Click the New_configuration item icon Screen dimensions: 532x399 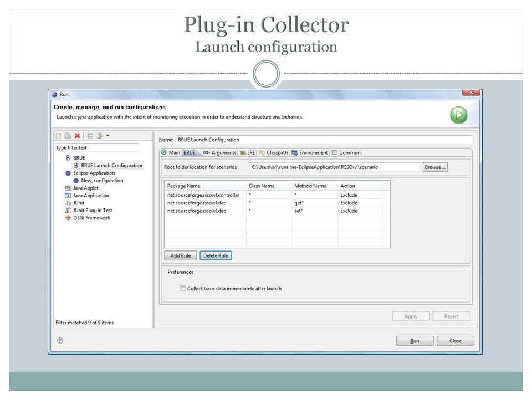(x=76, y=181)
